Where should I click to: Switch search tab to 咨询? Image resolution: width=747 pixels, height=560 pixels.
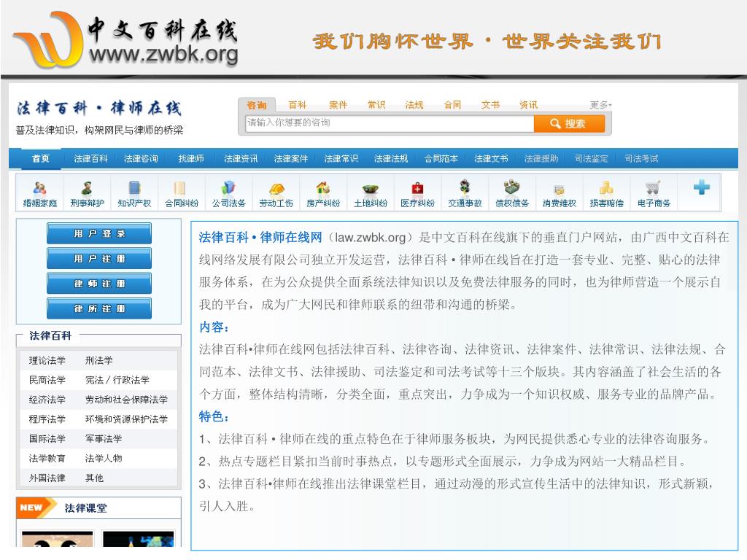256,105
